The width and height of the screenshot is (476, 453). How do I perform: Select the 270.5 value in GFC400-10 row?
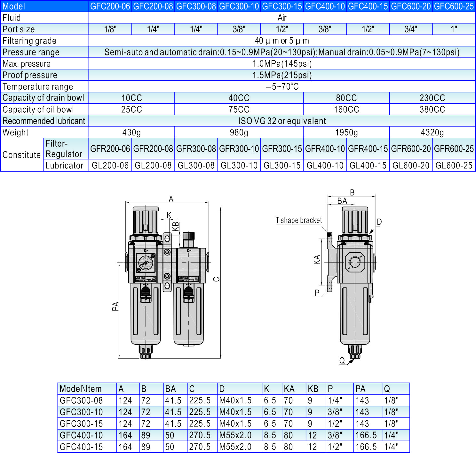pyautogui.click(x=200, y=435)
